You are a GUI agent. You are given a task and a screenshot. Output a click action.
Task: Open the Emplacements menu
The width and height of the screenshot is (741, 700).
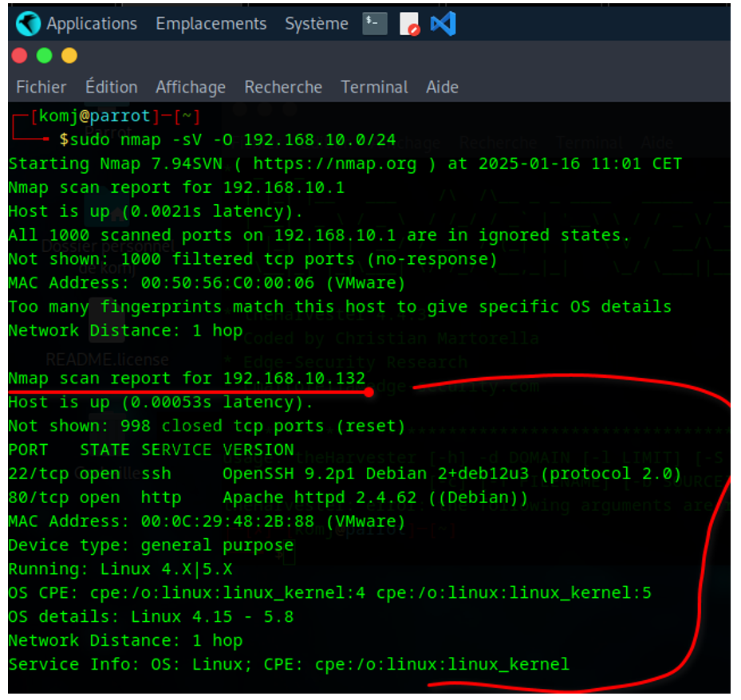(211, 24)
